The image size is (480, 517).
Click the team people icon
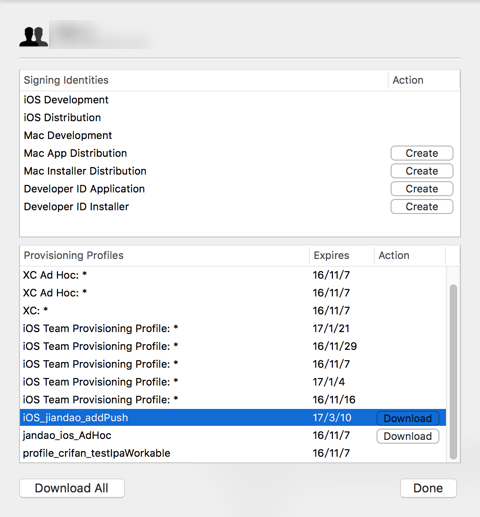[33, 36]
